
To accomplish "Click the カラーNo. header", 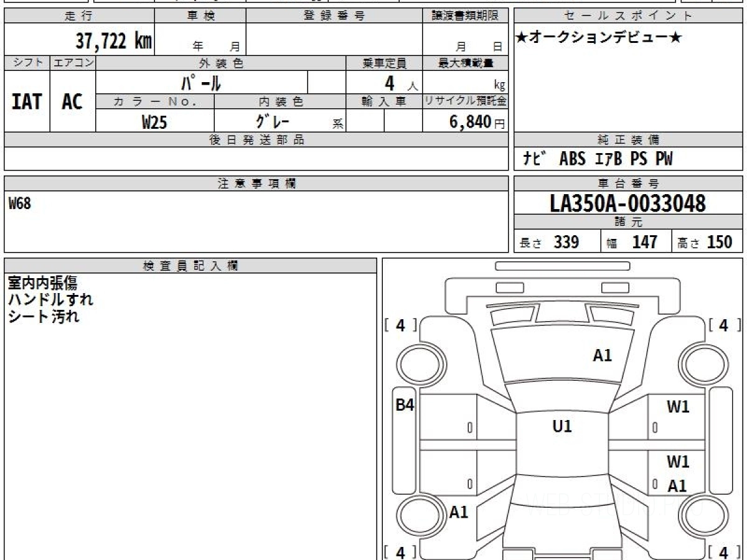I will point(155,101).
